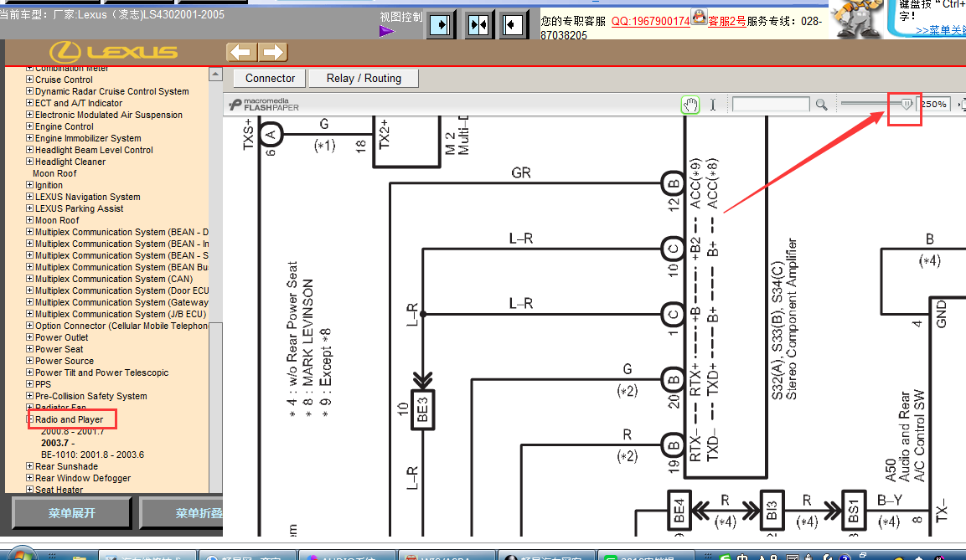966x560 pixels.
Task: Click the QQ penguin icon
Action: (x=700, y=17)
